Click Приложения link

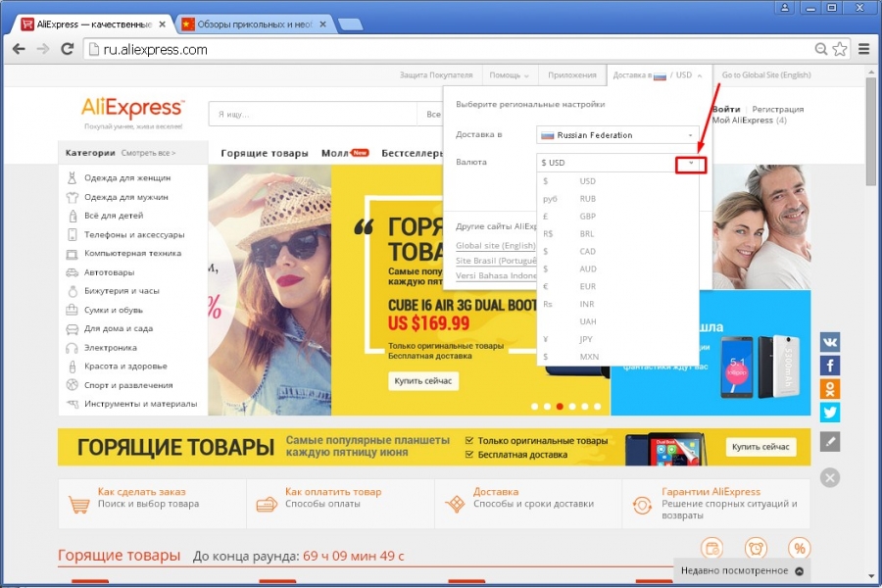click(572, 74)
